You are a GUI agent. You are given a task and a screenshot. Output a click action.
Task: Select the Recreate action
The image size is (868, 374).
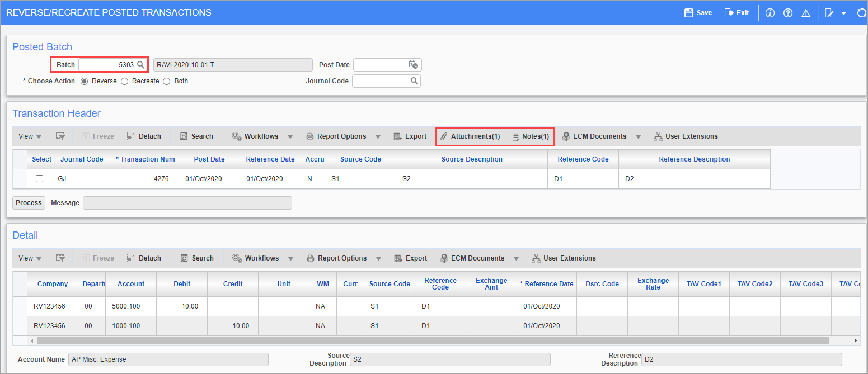pyautogui.click(x=124, y=81)
